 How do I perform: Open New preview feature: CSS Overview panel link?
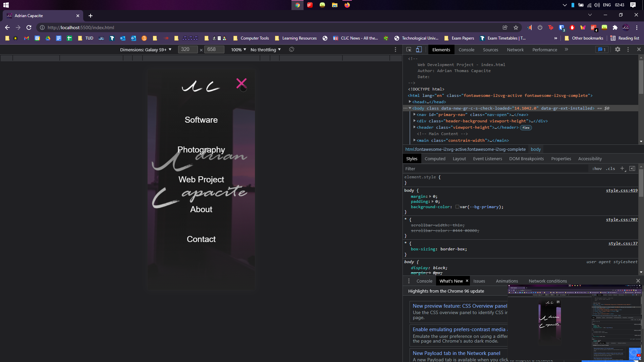pos(460,306)
